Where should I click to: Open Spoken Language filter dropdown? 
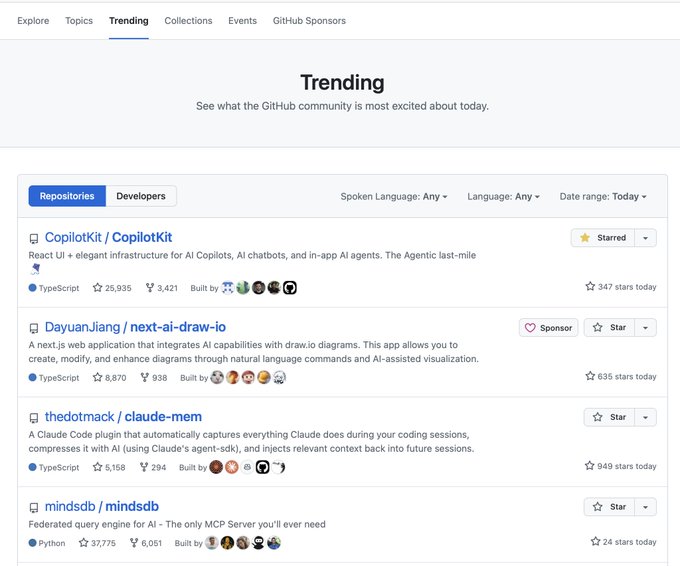coord(394,196)
